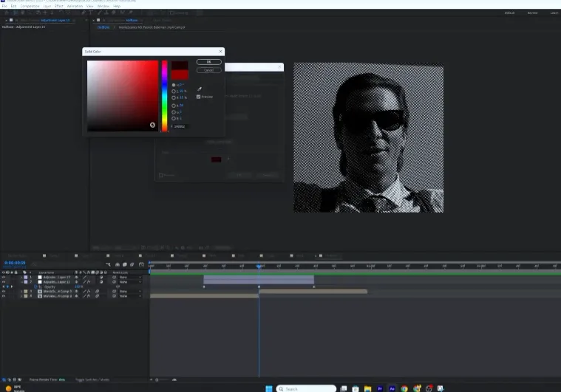
Task: Toggle the timeline Motion Blur icon
Action: (132, 264)
